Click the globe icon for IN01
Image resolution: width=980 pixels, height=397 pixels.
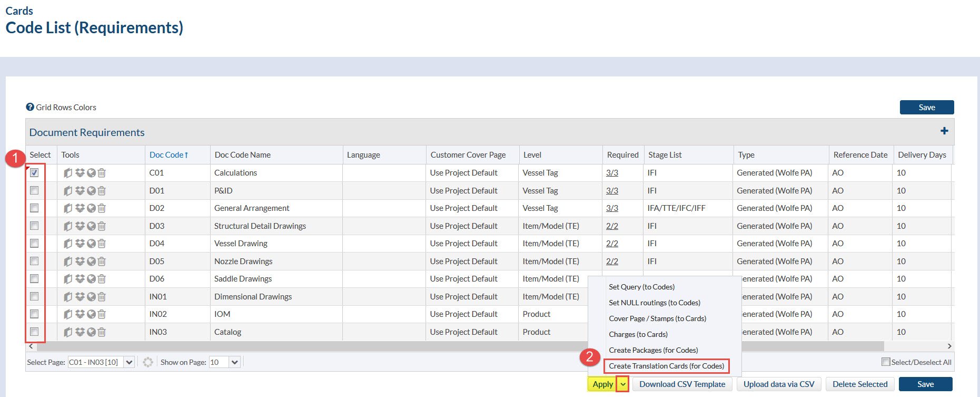[x=91, y=297]
